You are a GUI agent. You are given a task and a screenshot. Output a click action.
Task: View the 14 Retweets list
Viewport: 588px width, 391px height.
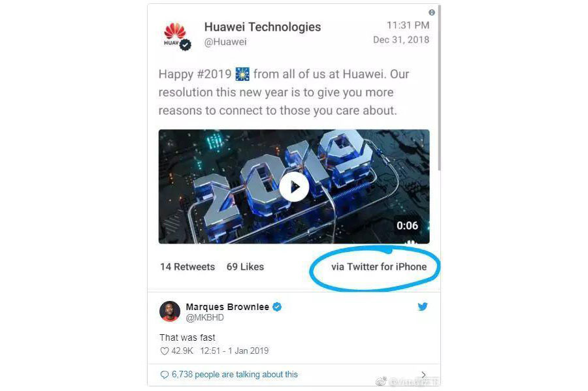(x=188, y=267)
